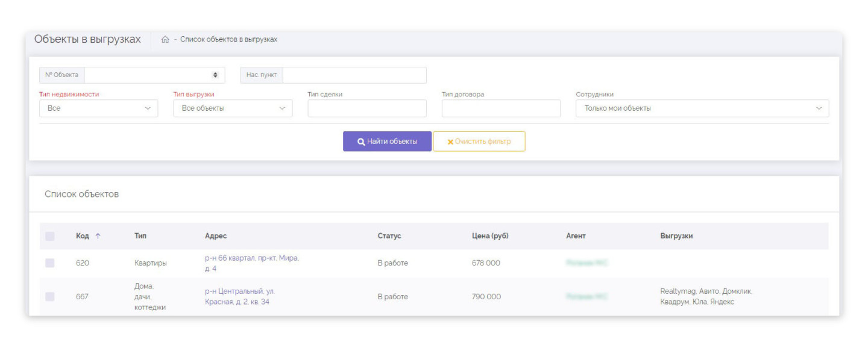Open the Тип выгрузки dropdown
The height and width of the screenshot is (348, 868).
click(x=232, y=108)
